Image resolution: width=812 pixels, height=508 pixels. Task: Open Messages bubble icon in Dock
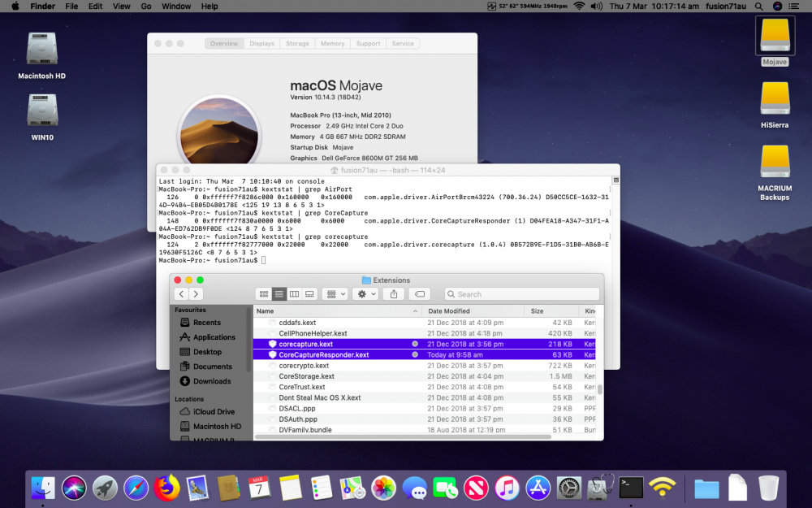tap(414, 488)
